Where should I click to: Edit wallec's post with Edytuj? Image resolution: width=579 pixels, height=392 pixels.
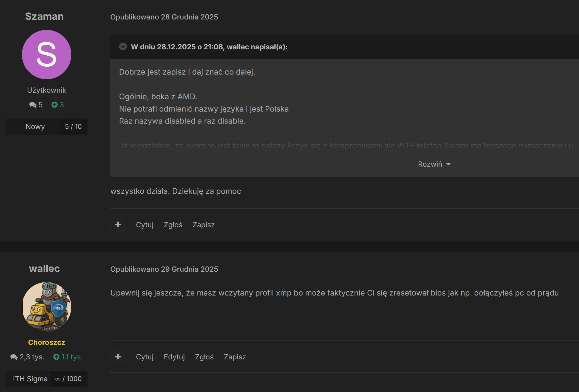pos(174,357)
